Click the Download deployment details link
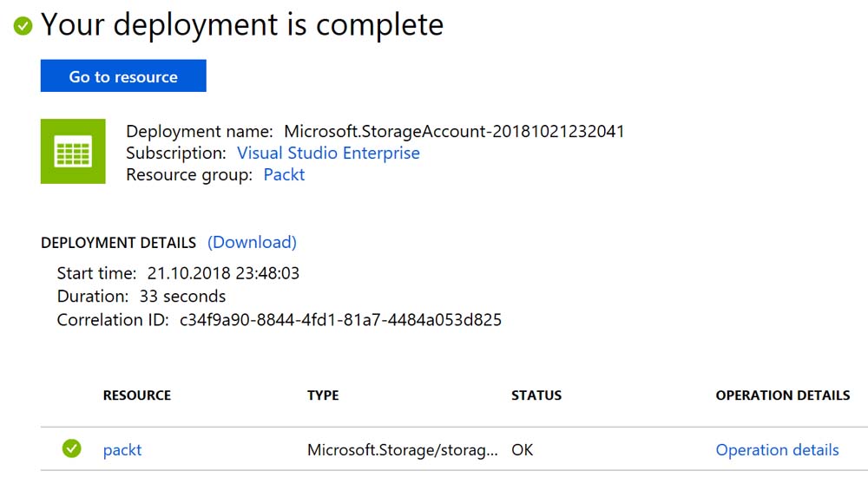Screen dimensions: 868x477 click(252, 242)
